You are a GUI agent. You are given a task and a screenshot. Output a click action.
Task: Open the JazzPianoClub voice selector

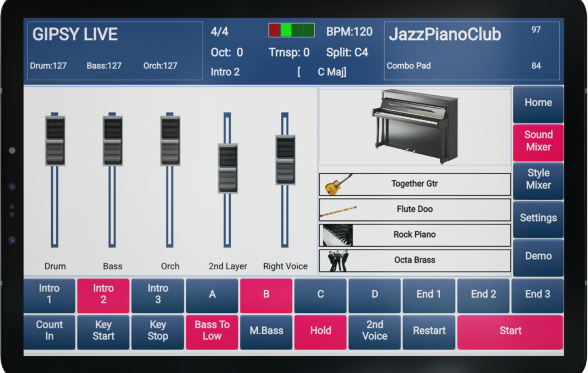[x=445, y=34]
